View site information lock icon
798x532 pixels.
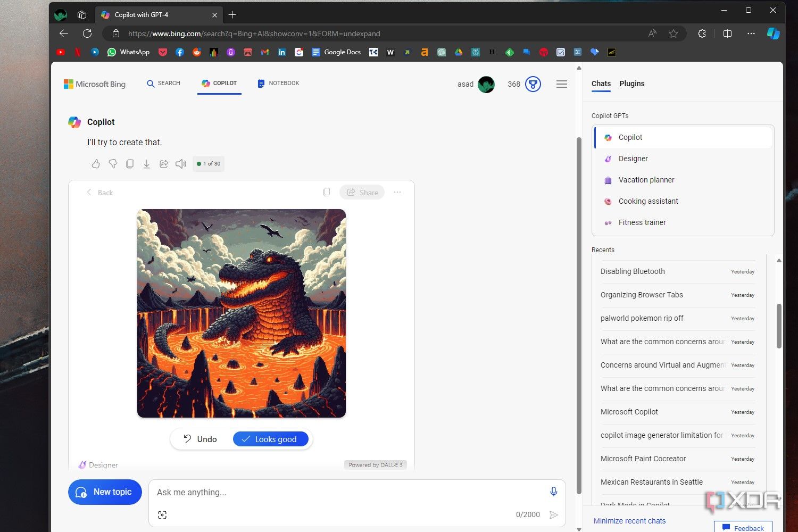coord(116,34)
